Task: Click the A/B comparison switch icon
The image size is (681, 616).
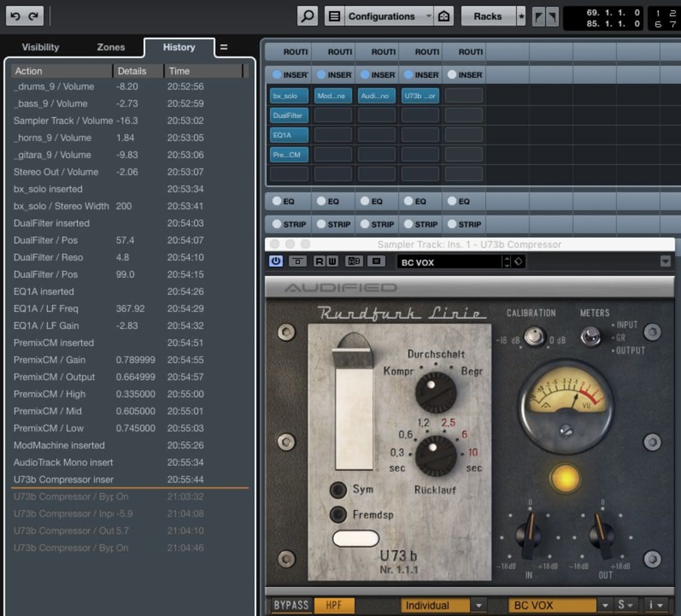Action: point(354,261)
